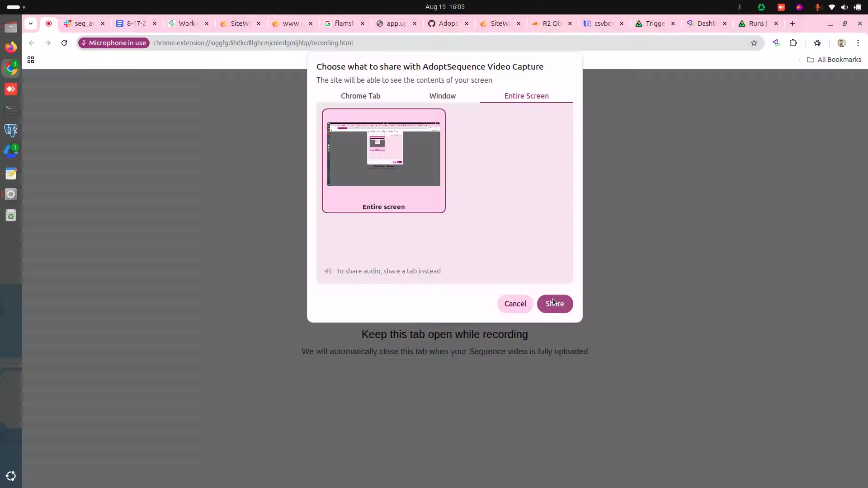The height and width of the screenshot is (488, 868).
Task: Bookmark this page with star icon
Action: point(754,43)
